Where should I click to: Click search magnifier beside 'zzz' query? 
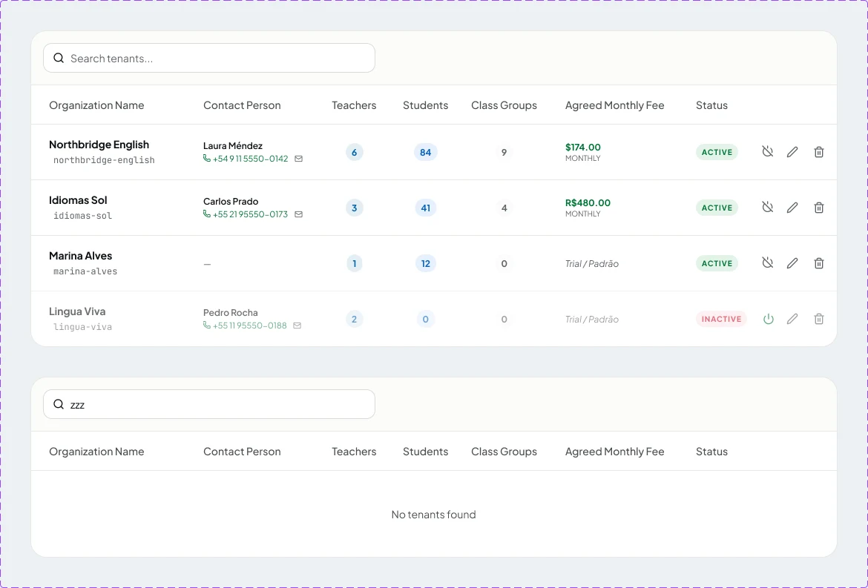click(x=59, y=404)
